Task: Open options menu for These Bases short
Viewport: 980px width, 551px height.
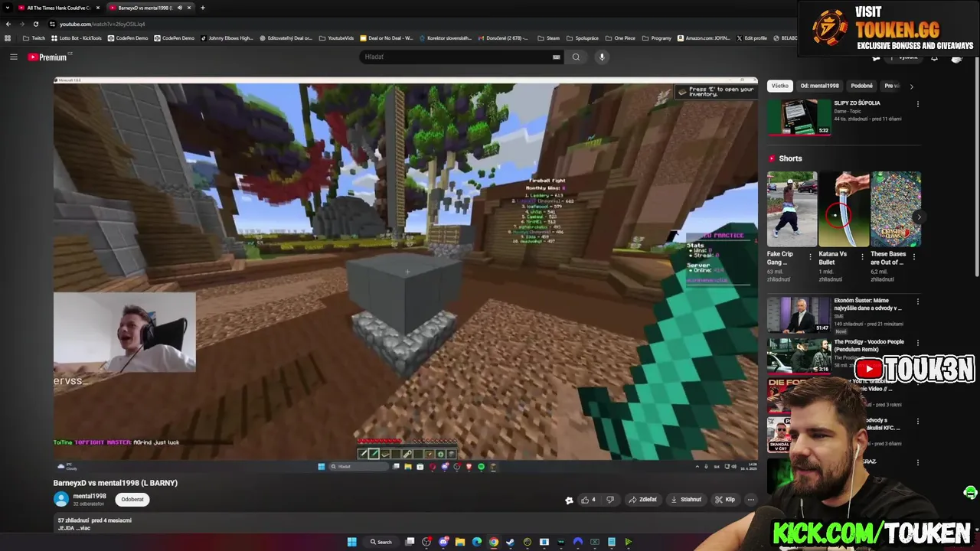Action: pyautogui.click(x=914, y=257)
